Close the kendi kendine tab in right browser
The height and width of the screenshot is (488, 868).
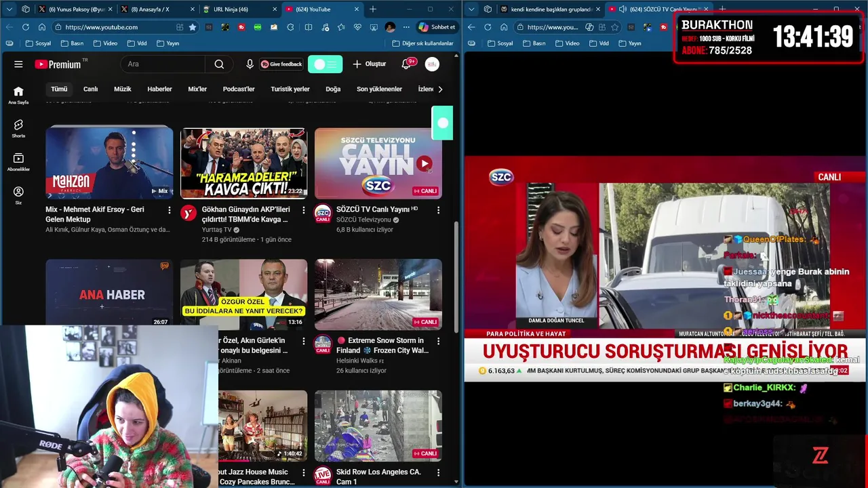pyautogui.click(x=597, y=9)
